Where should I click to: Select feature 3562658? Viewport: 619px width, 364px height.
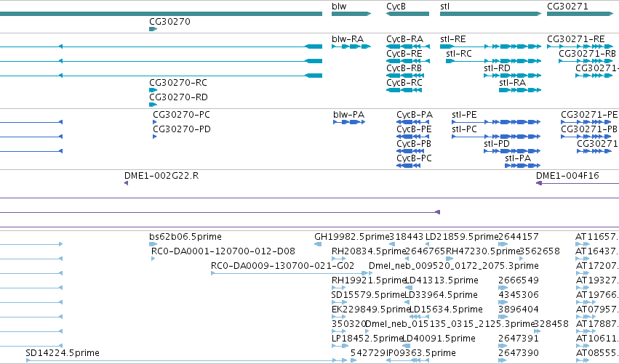(522, 259)
